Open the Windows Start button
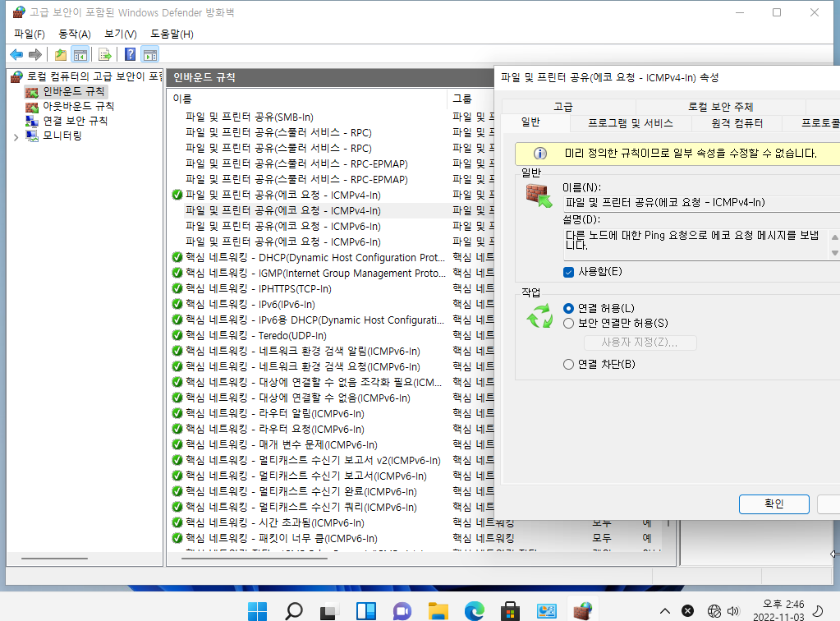 pyautogui.click(x=258, y=611)
